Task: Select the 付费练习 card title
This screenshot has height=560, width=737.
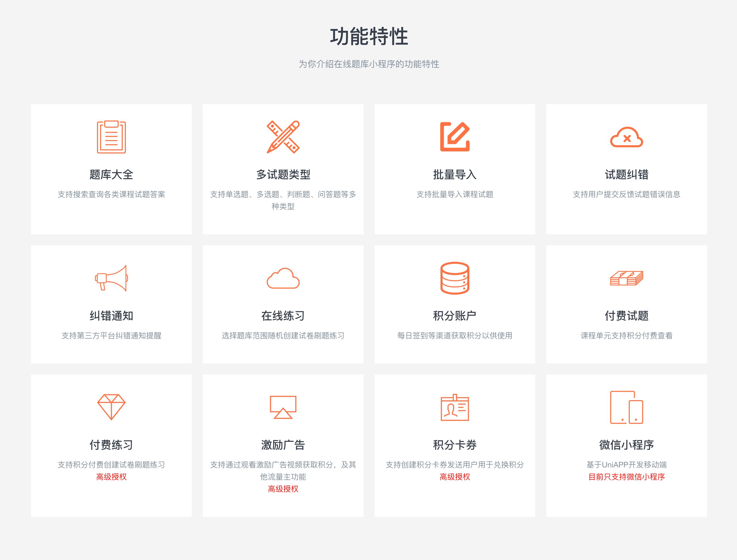Action: pos(111,445)
